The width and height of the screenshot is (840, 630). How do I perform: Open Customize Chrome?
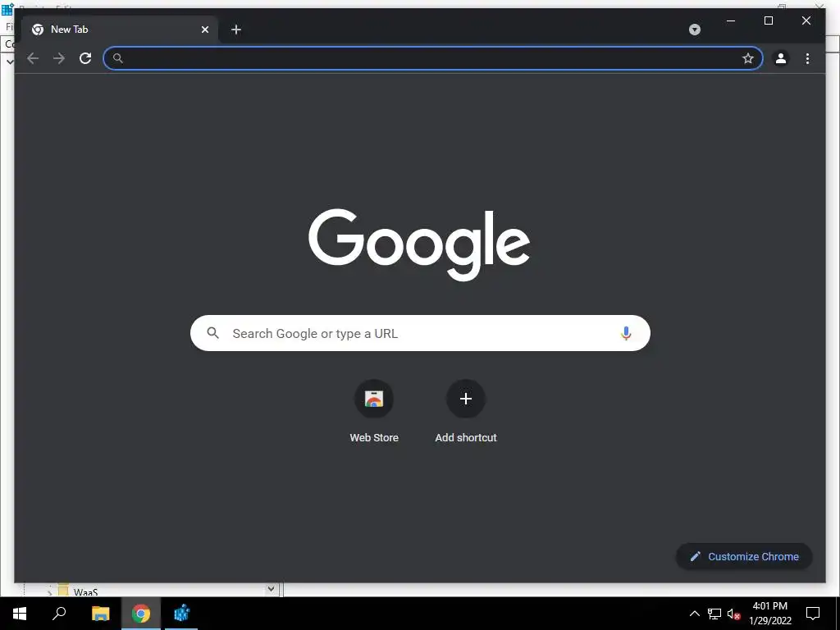pyautogui.click(x=744, y=556)
